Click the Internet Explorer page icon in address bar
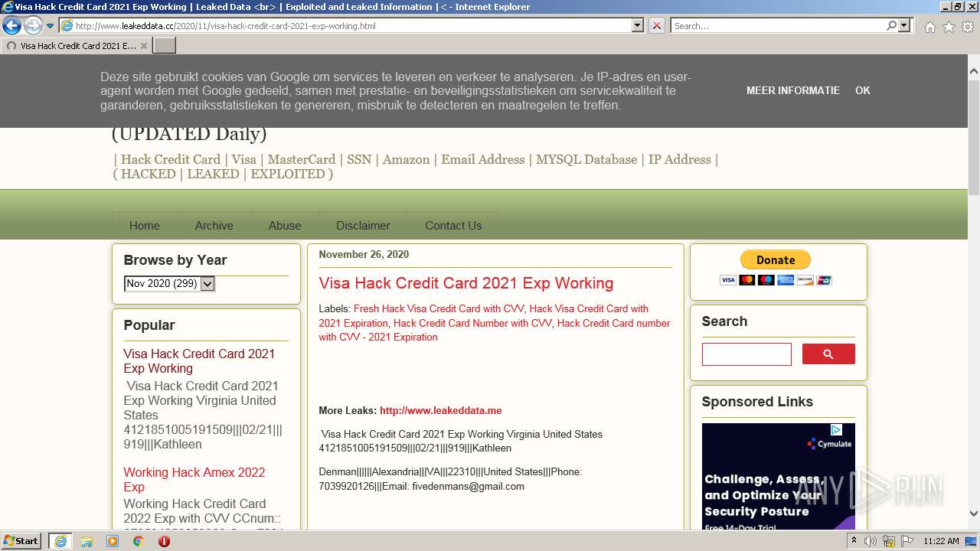Viewport: 980px width, 551px height. pos(67,25)
